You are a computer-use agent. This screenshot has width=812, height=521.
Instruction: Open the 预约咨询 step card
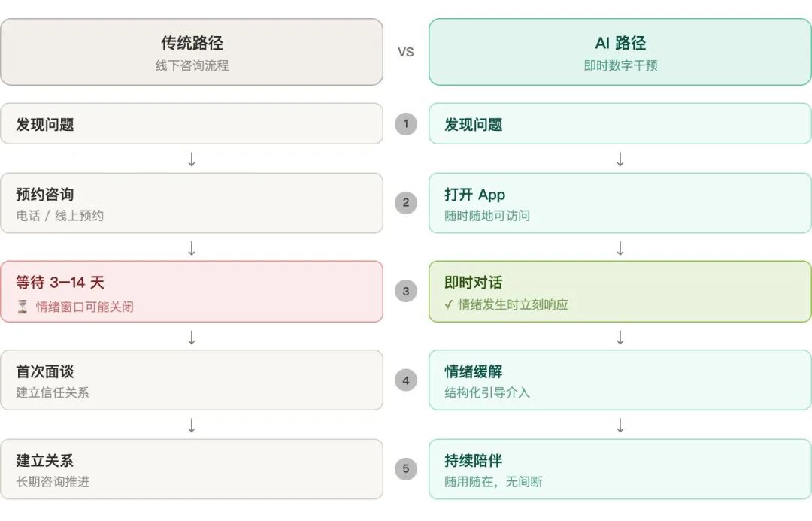coord(192,204)
